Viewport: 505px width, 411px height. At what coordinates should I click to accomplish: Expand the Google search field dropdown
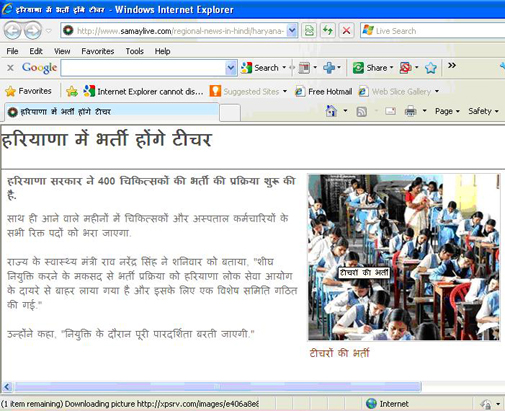(231, 68)
